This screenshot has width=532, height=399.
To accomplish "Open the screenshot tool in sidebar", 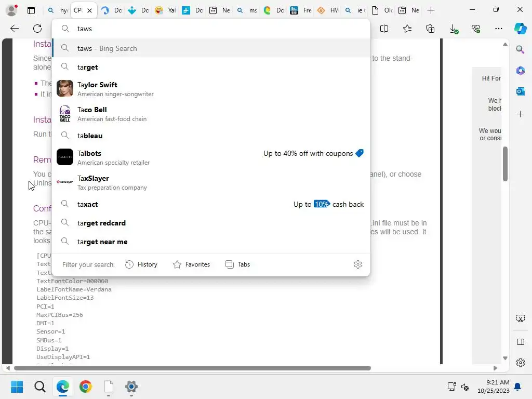I will click(x=520, y=318).
